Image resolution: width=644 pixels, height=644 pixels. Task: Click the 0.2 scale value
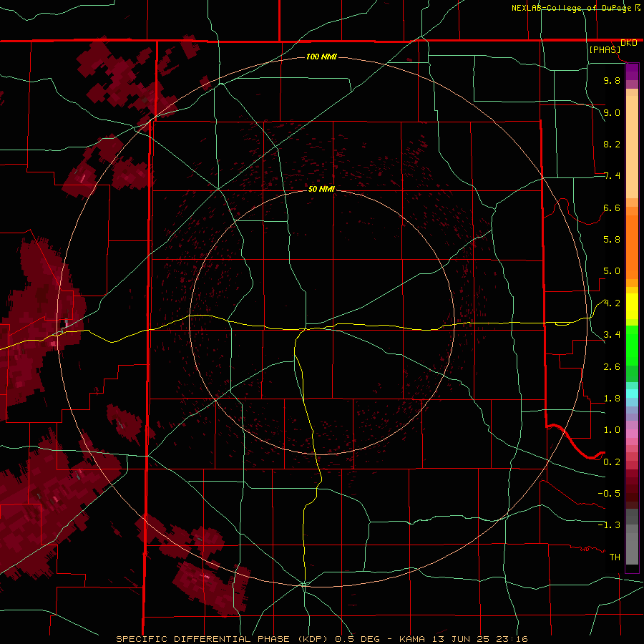612,462
